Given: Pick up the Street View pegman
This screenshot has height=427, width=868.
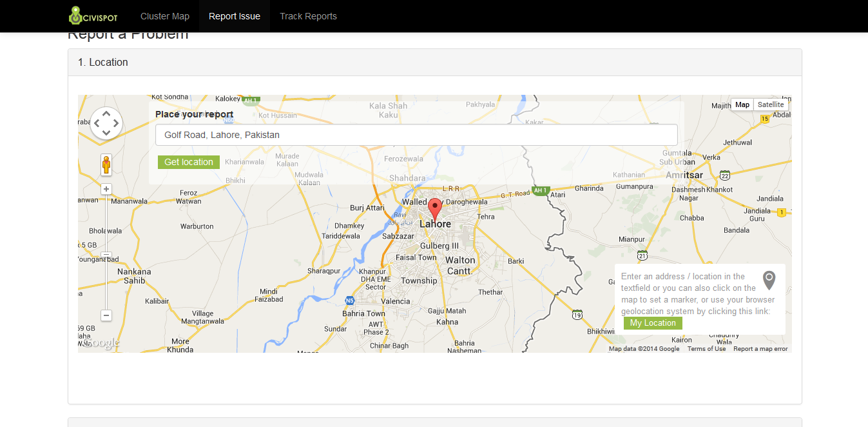Looking at the screenshot, I should [106, 164].
